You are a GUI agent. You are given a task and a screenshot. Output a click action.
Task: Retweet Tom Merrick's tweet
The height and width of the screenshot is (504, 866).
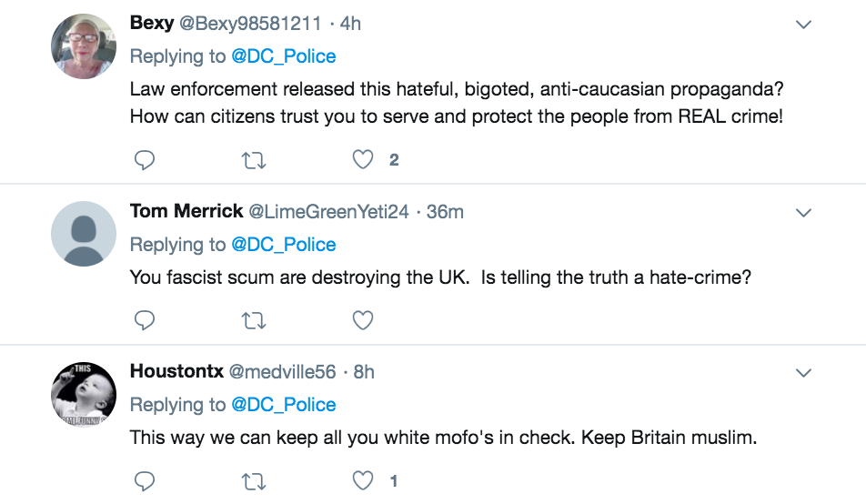[x=254, y=320]
